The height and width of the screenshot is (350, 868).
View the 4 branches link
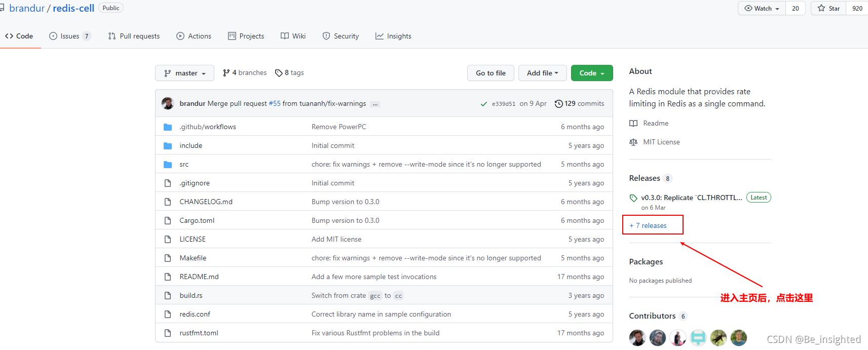coord(245,73)
